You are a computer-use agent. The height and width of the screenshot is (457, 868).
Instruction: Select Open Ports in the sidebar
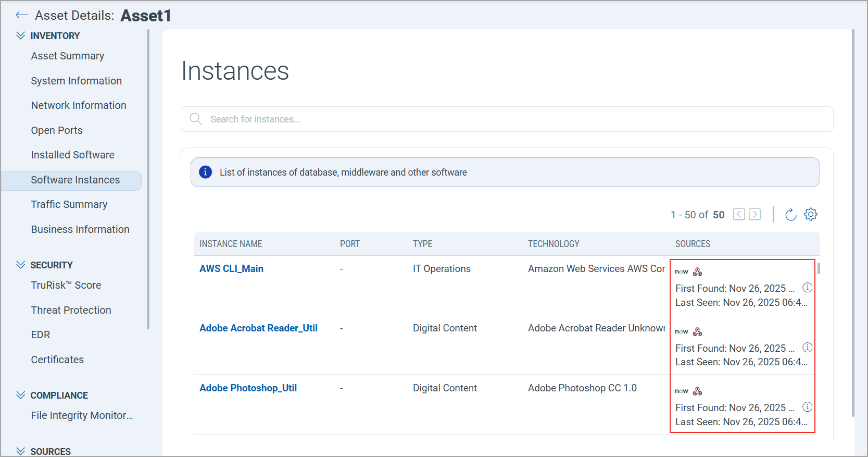click(x=57, y=130)
